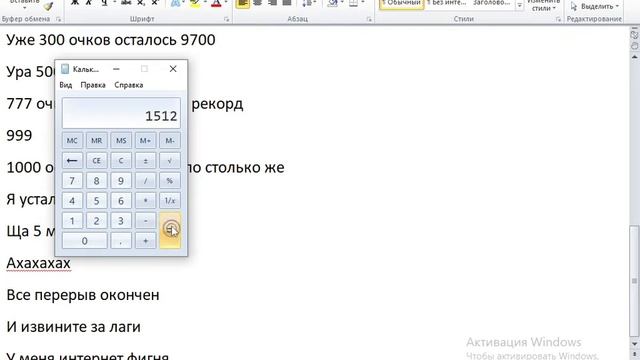
Task: Minimize the Calculator window
Action: [116, 69]
